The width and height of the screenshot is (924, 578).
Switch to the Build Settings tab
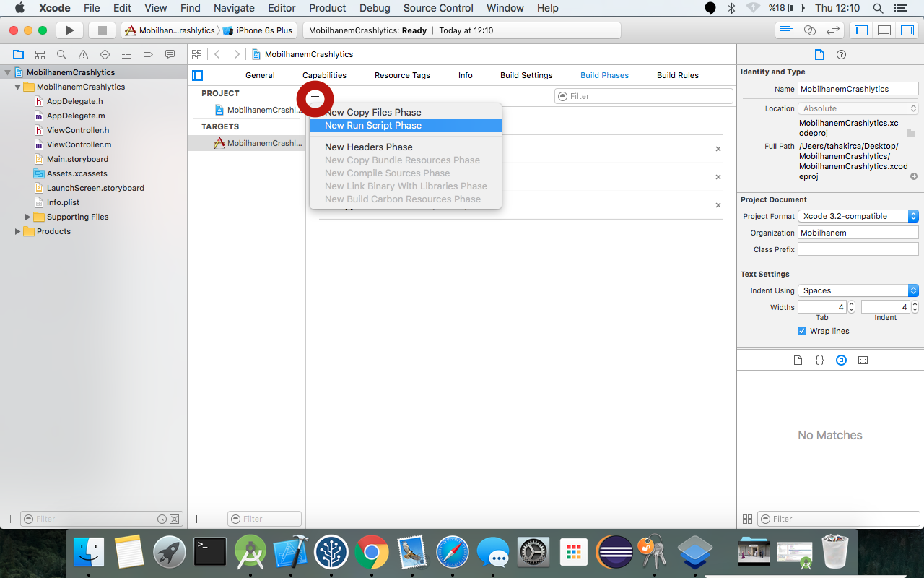click(526, 75)
